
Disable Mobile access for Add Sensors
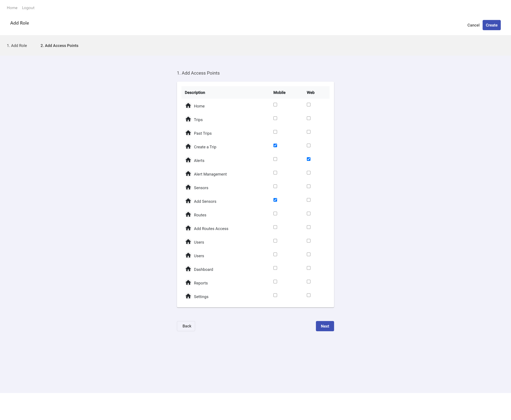click(275, 200)
